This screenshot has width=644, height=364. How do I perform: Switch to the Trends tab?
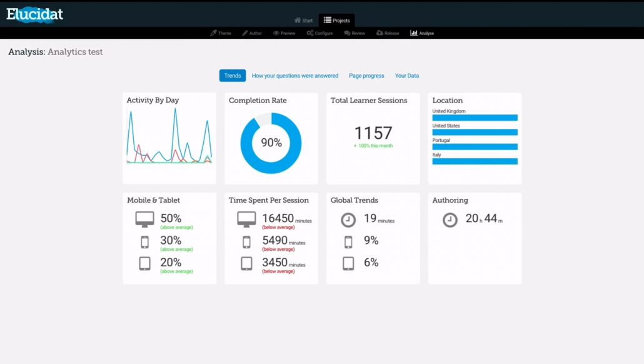232,75
